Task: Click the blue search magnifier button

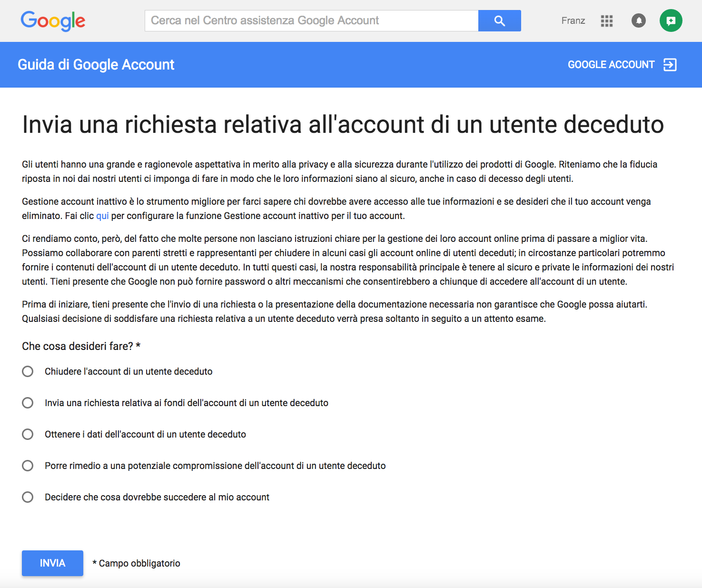Action: tap(499, 20)
